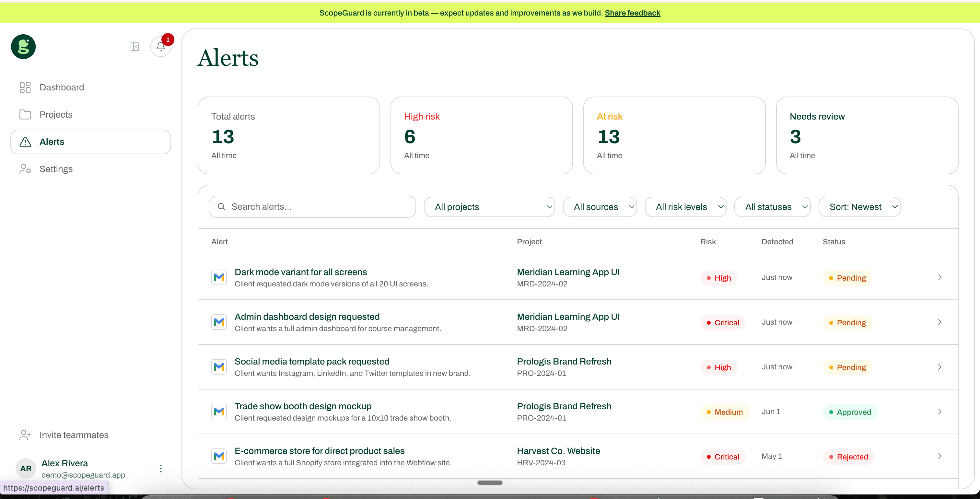Open Trade show booth design mockup alert
980x499 pixels.
click(x=303, y=406)
